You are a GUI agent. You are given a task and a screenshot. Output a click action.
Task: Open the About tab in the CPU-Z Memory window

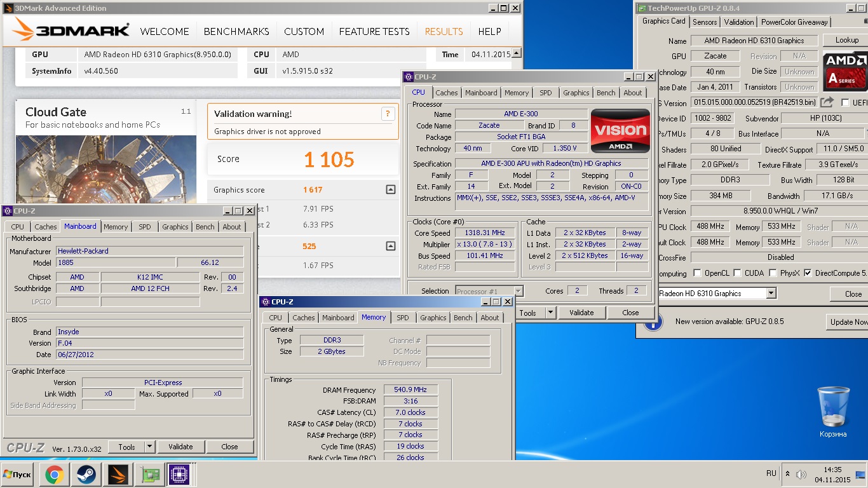489,318
